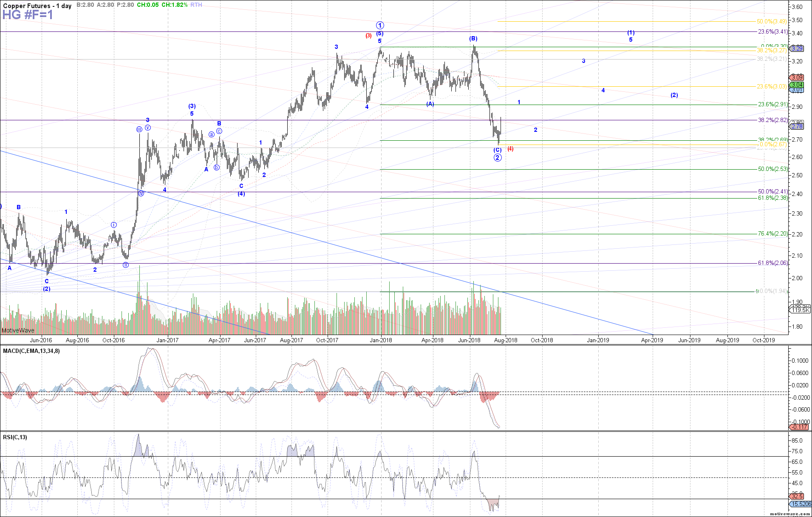Select the yellow 50.0%(3.49) Fibonacci level label

(x=772, y=22)
